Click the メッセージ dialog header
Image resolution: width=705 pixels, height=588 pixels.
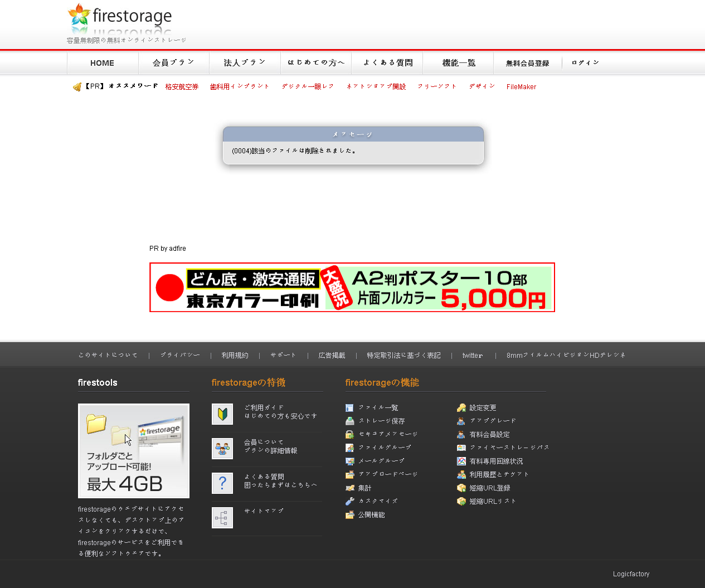point(353,134)
